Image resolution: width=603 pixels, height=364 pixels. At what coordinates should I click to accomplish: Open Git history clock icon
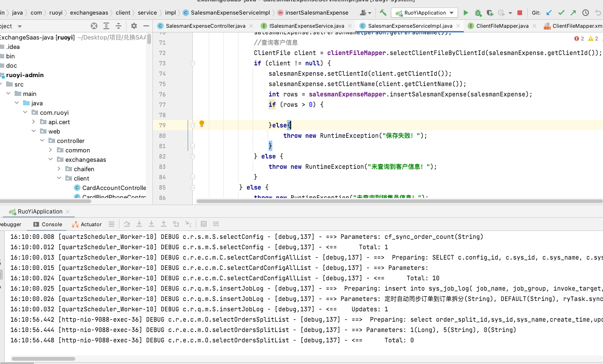click(586, 13)
